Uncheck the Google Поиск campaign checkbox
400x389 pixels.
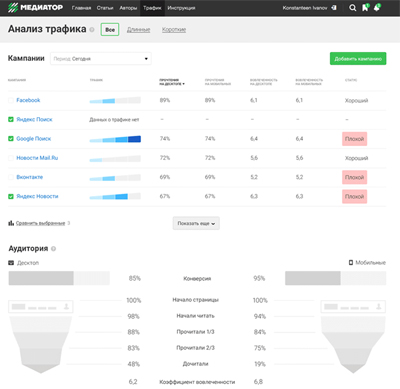click(11, 139)
